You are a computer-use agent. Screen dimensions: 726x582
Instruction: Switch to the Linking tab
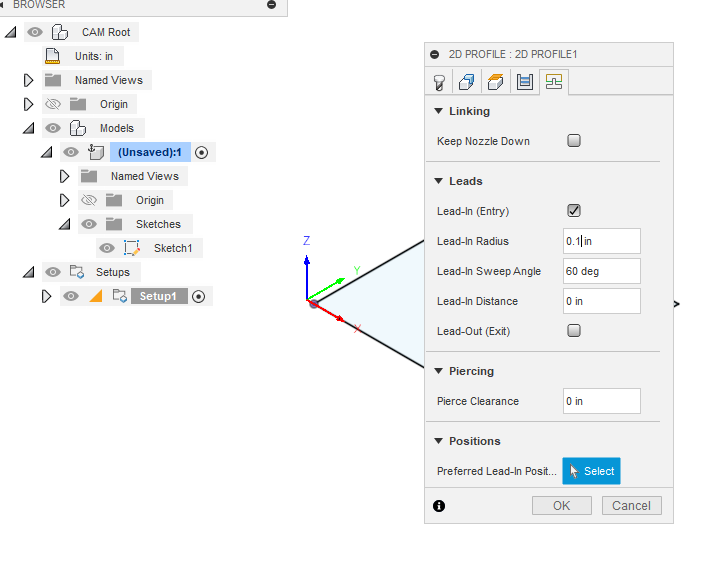click(x=554, y=82)
